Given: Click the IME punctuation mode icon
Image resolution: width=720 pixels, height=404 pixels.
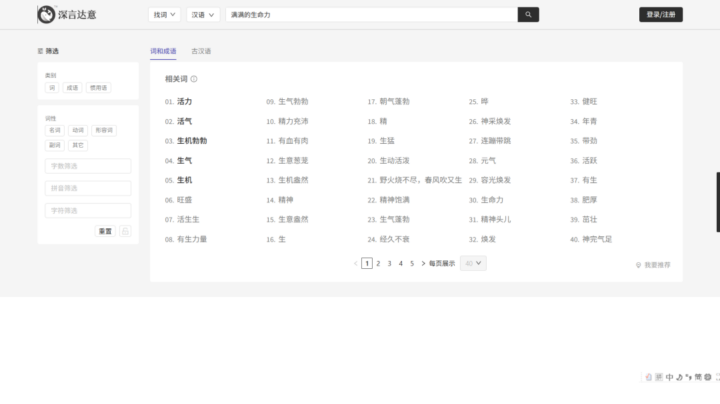Looking at the screenshot, I should click(x=688, y=377).
